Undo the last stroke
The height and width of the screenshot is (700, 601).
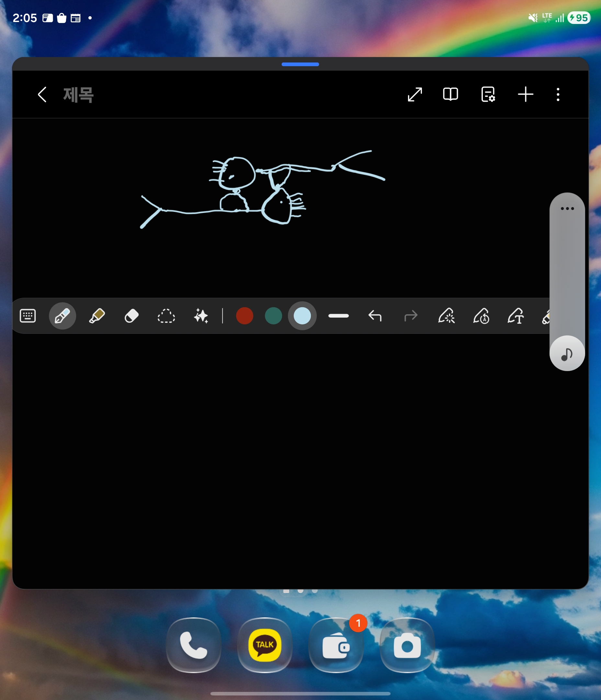(375, 316)
